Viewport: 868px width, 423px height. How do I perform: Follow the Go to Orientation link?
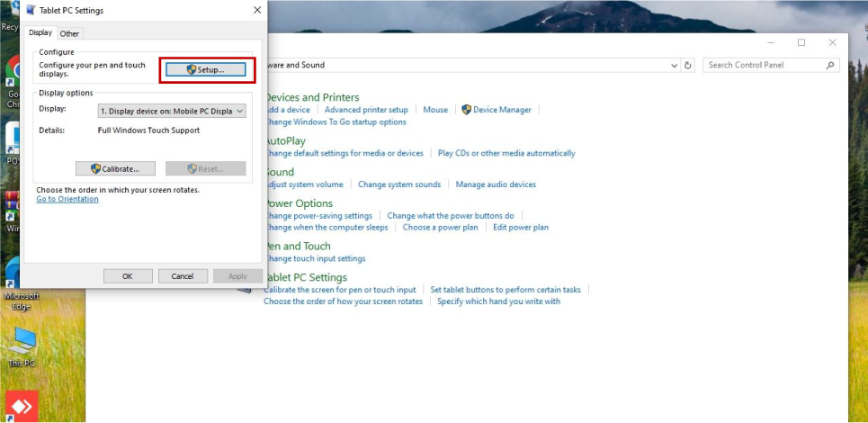[x=67, y=199]
